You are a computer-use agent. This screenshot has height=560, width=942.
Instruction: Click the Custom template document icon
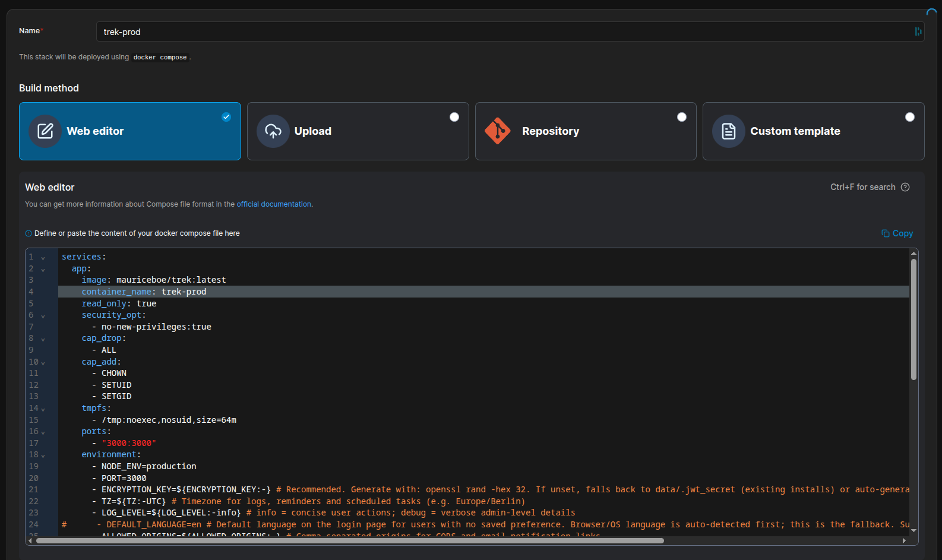pyautogui.click(x=729, y=131)
